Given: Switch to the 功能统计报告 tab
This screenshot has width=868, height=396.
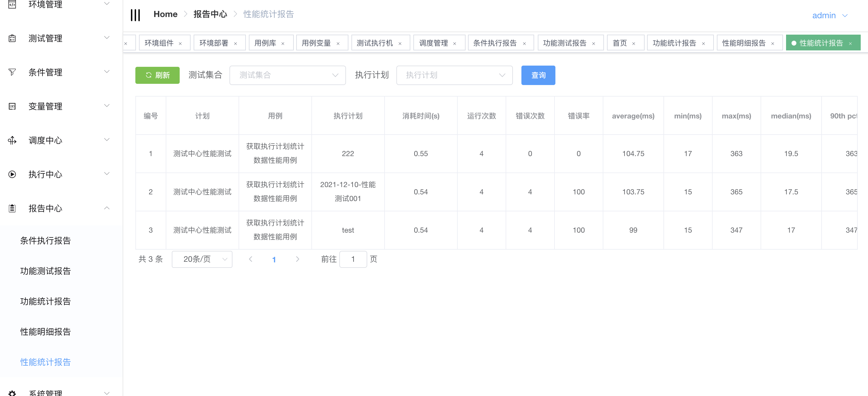Looking at the screenshot, I should coord(674,43).
